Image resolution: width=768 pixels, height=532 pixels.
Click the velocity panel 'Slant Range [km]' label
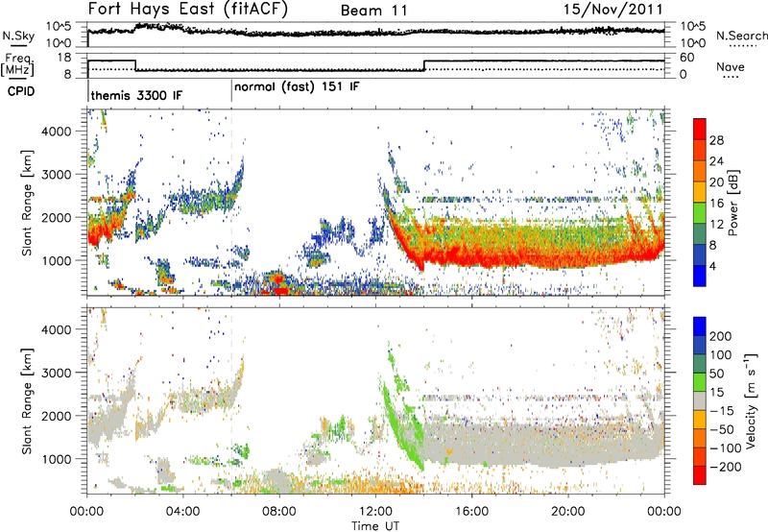point(27,400)
